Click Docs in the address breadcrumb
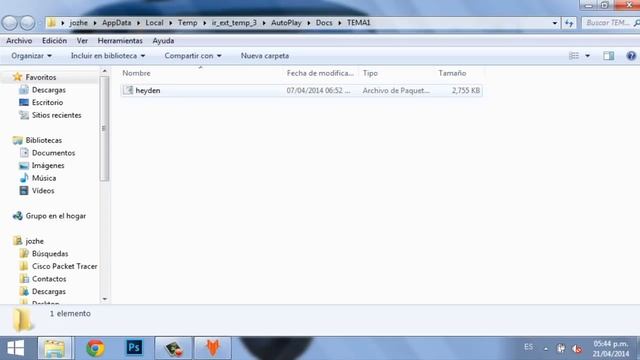The width and height of the screenshot is (640, 360). click(x=324, y=23)
